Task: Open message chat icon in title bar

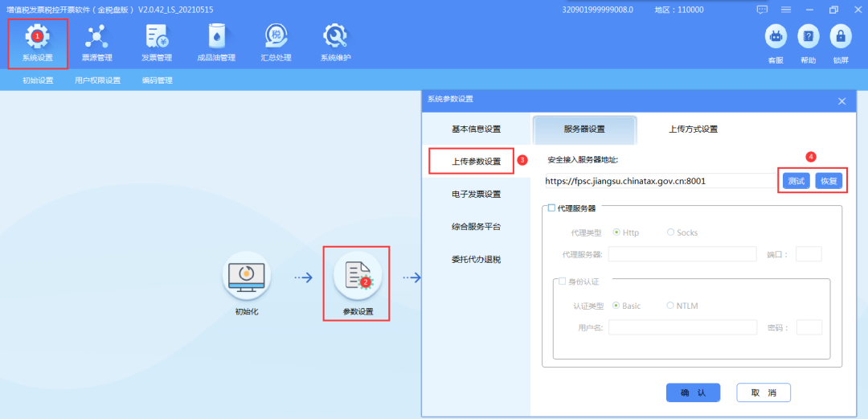Action: coord(762,10)
